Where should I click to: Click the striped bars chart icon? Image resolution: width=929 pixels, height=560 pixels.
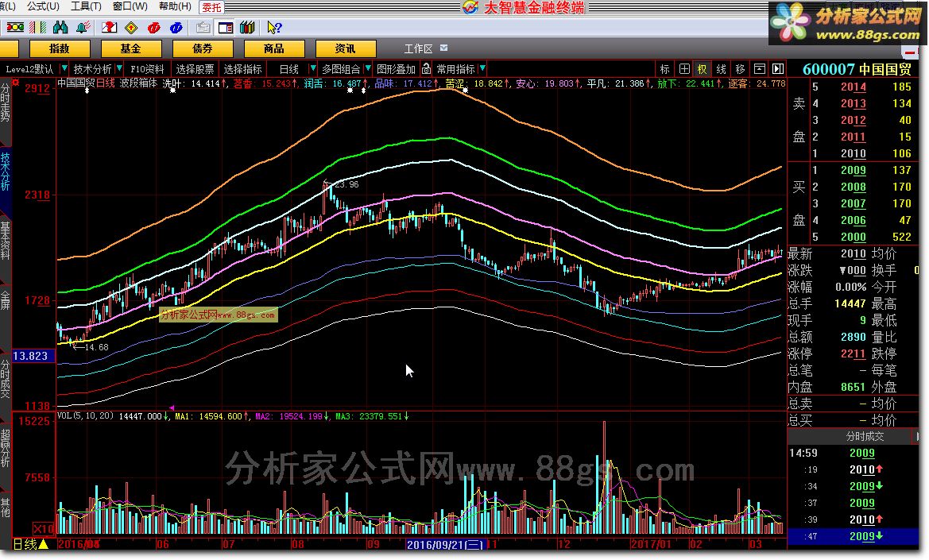38,27
